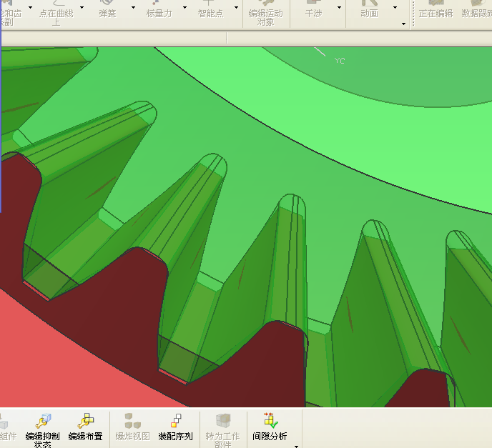Open 编辑布置 edit arrangements

coord(86,427)
